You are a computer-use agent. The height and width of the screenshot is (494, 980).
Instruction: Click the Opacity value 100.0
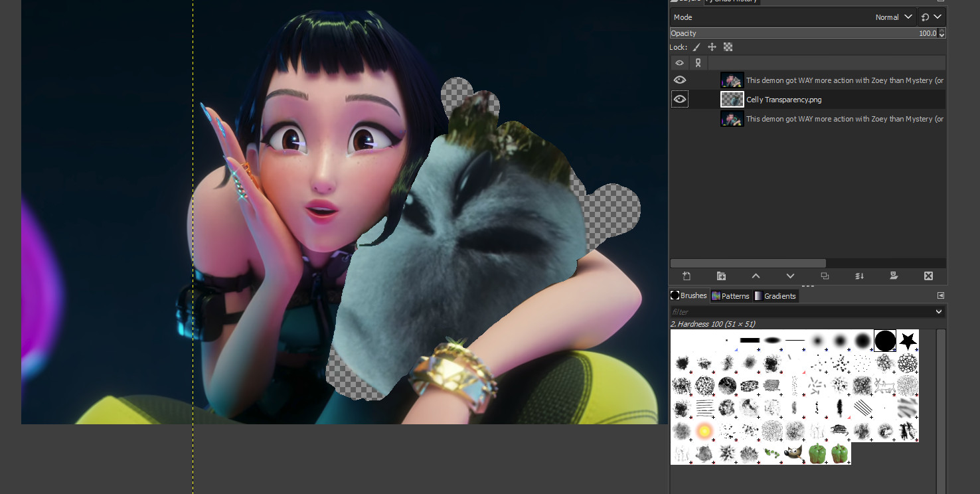pyautogui.click(x=928, y=33)
